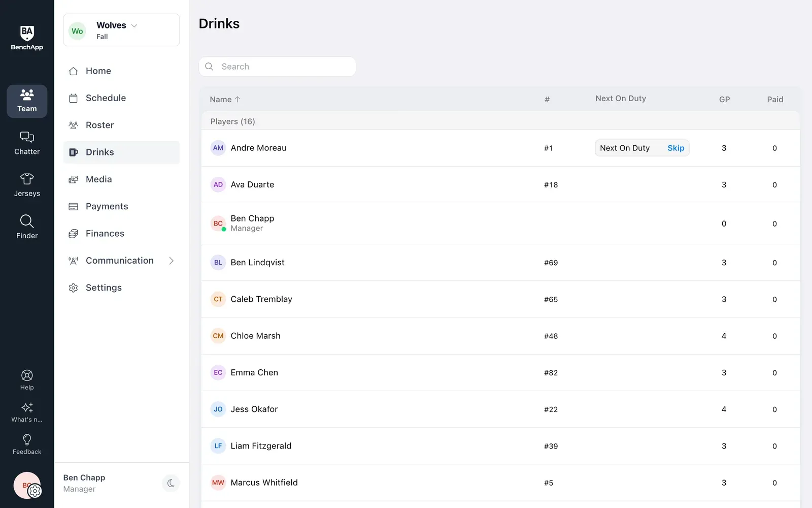Open the Jerseys section
Image resolution: width=812 pixels, height=508 pixels.
click(27, 185)
